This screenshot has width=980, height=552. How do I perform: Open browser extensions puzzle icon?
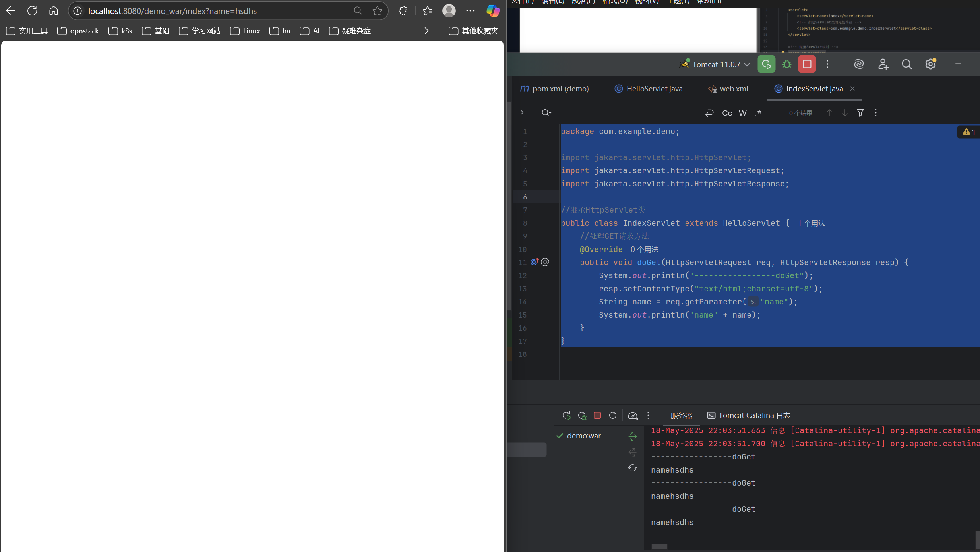click(403, 11)
